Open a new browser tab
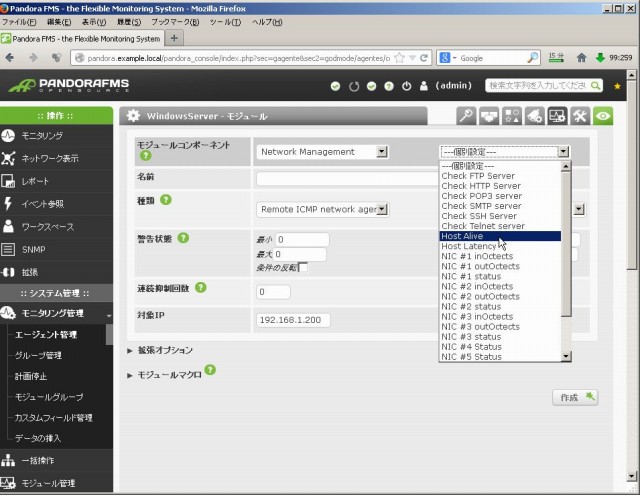The width and height of the screenshot is (640, 495). [174, 39]
